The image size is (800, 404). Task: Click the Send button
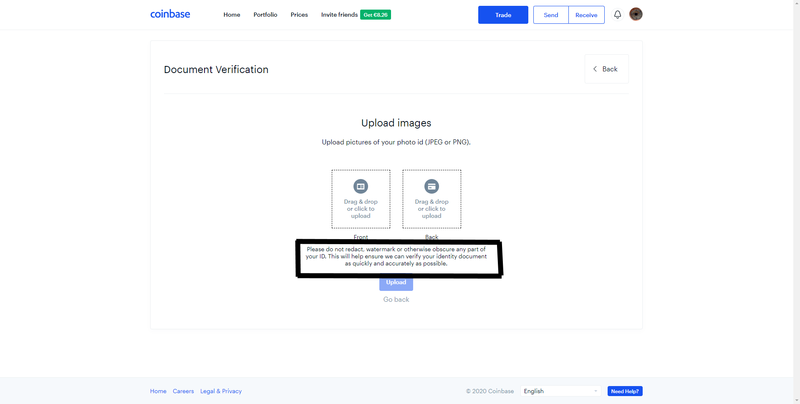551,15
